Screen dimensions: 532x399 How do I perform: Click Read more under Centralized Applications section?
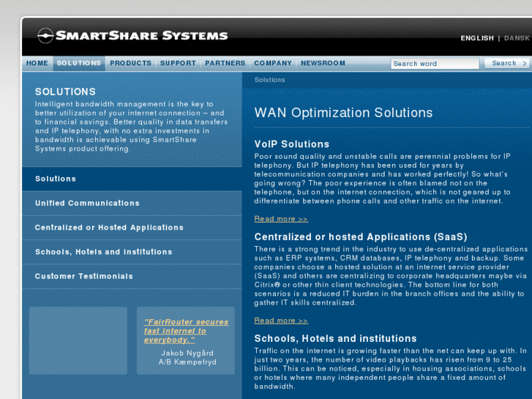click(281, 321)
